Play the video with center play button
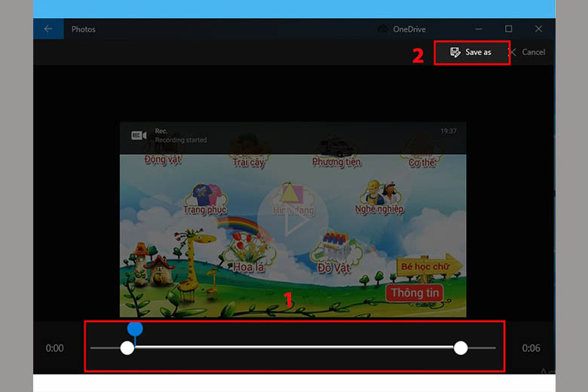The width and height of the screenshot is (588, 392). [293, 220]
